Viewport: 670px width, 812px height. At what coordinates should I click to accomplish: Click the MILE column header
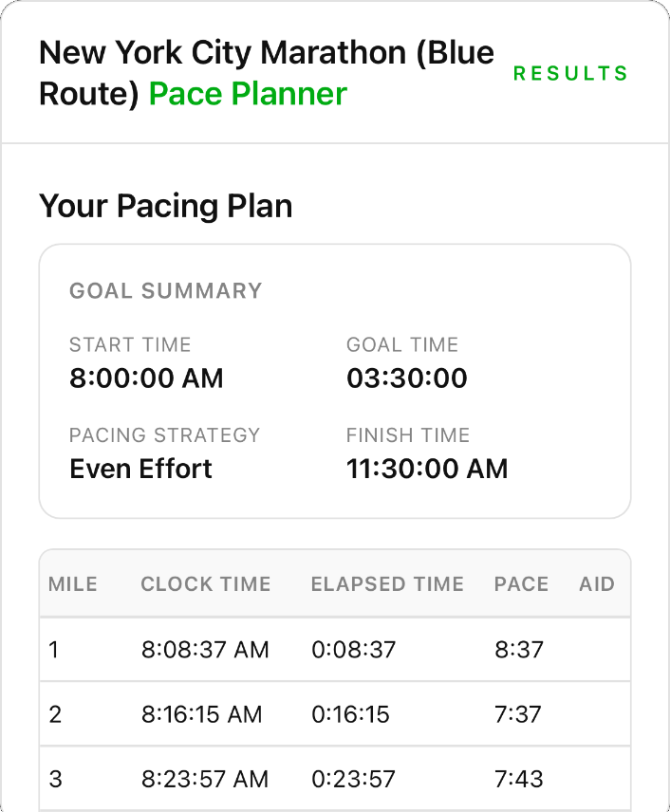(x=73, y=584)
